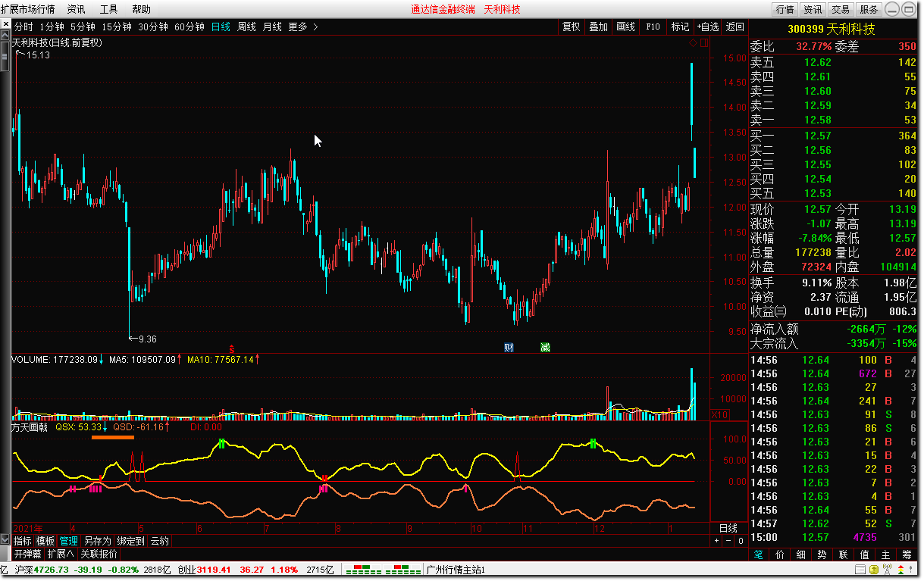Zoom in chart with + button

click(717, 541)
